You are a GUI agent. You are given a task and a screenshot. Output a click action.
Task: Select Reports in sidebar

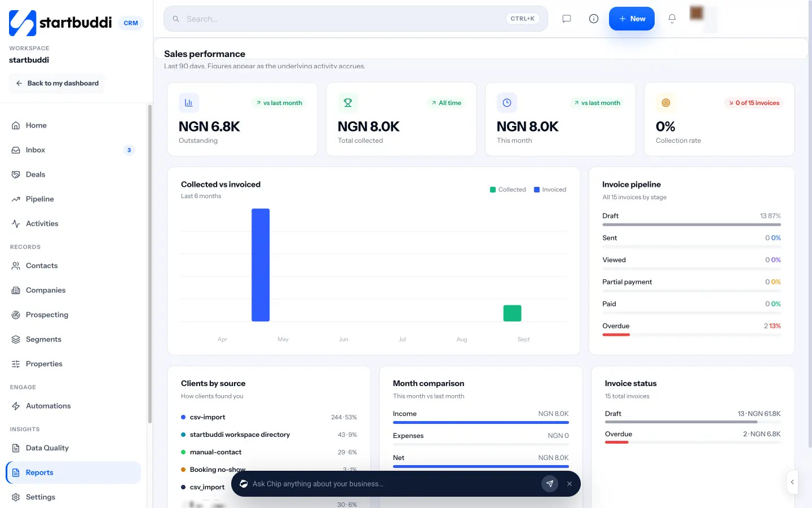tap(73, 472)
